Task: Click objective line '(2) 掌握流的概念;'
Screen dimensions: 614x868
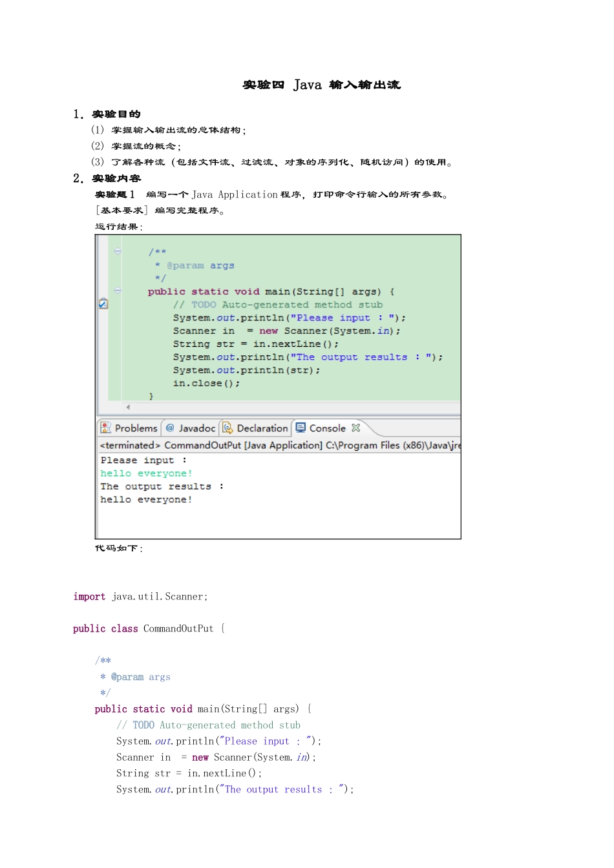Action: [x=136, y=146]
